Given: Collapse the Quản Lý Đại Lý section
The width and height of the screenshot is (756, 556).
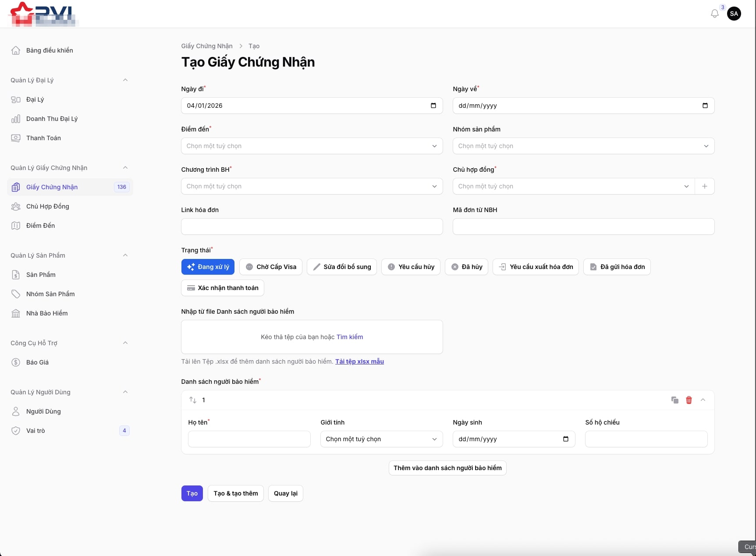Looking at the screenshot, I should pos(125,80).
